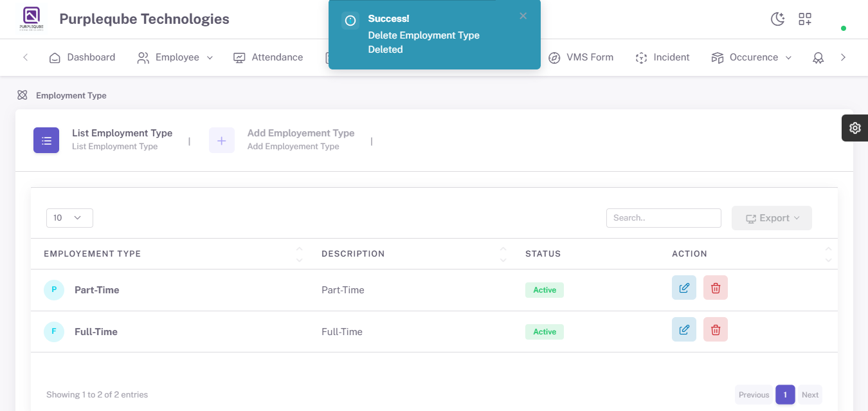Open the settings gear side panel
Screen dimensions: 868x411
pyautogui.click(x=854, y=128)
